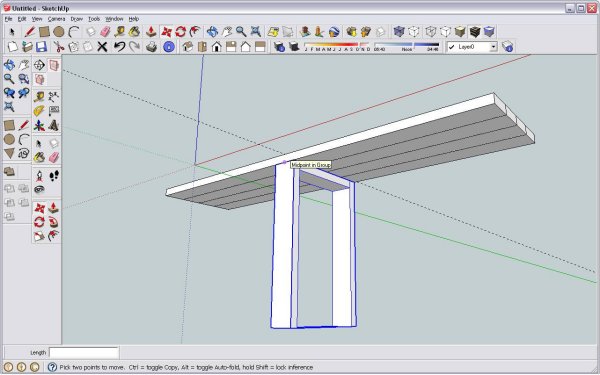Toggle shadows display on or off
The image size is (600, 375).
(x=294, y=47)
